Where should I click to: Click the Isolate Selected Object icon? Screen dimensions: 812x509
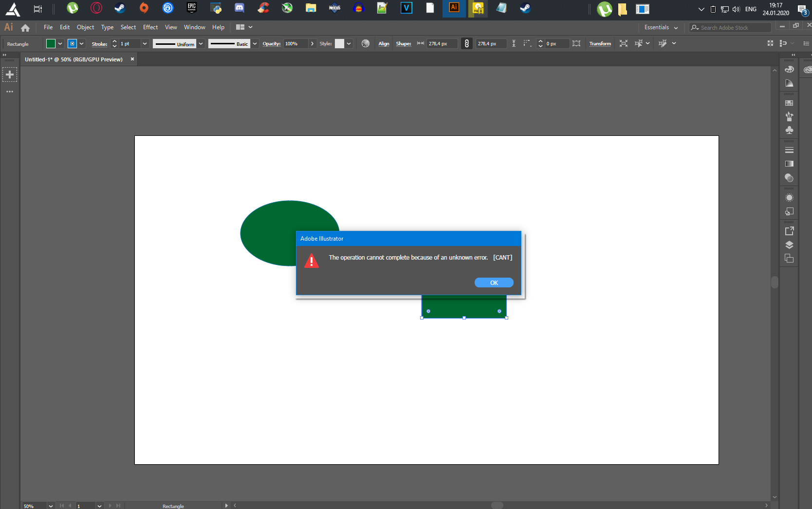pyautogui.click(x=623, y=43)
